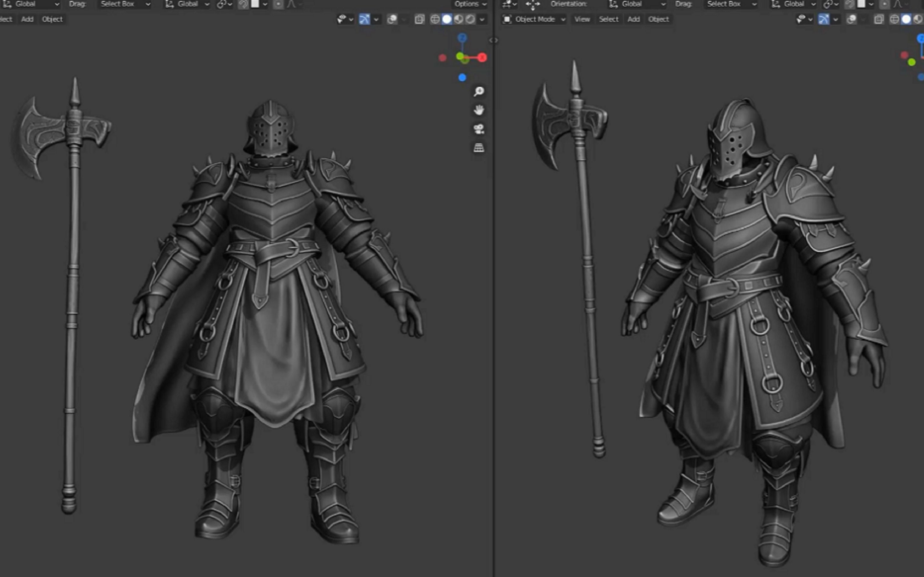
Task: Open the Add menu in right viewport
Action: point(633,20)
